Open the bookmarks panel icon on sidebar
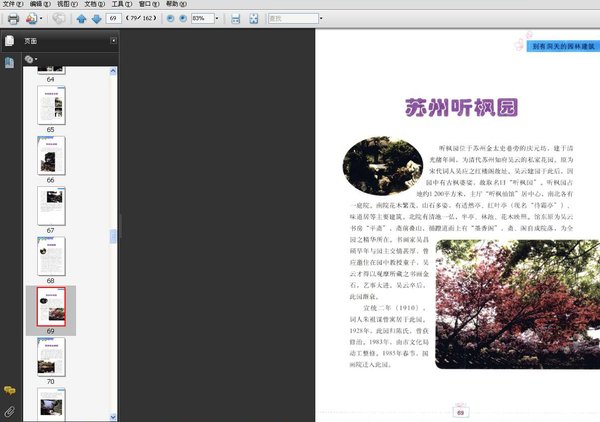Screen dimensions: 600x422 9,62
